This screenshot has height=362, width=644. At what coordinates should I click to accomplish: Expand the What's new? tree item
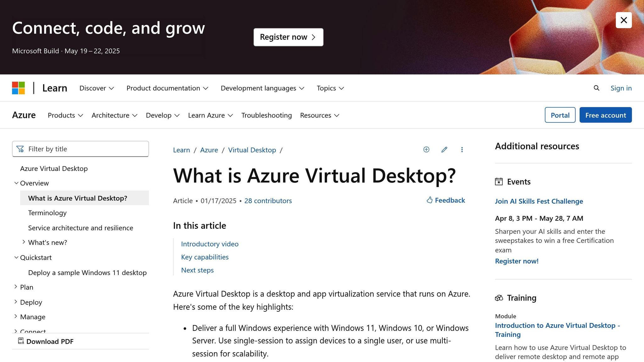[24, 242]
